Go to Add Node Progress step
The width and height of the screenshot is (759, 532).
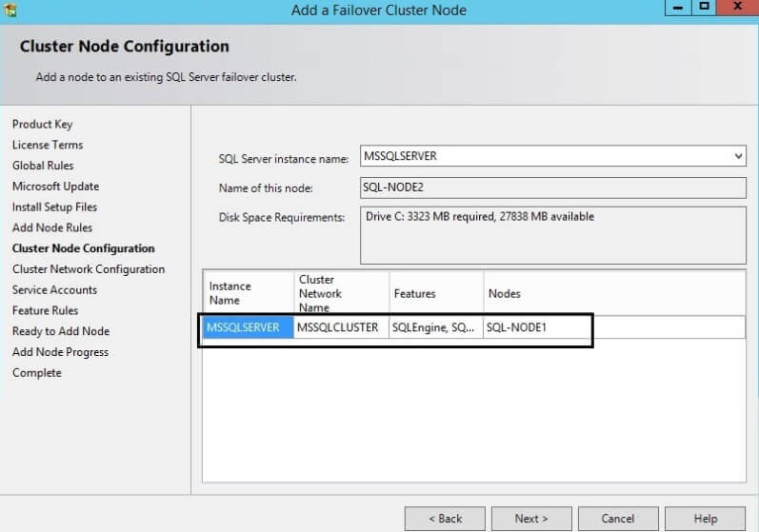pyautogui.click(x=61, y=352)
